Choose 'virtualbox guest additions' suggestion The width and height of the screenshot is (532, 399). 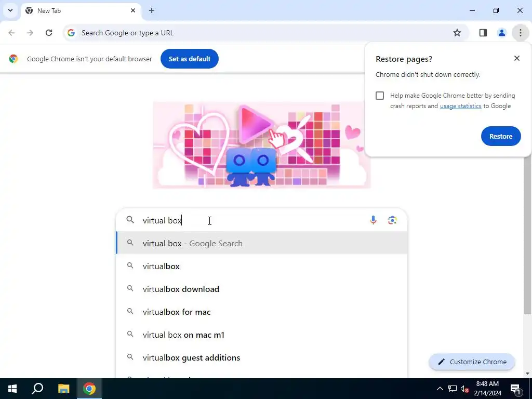(x=262, y=357)
